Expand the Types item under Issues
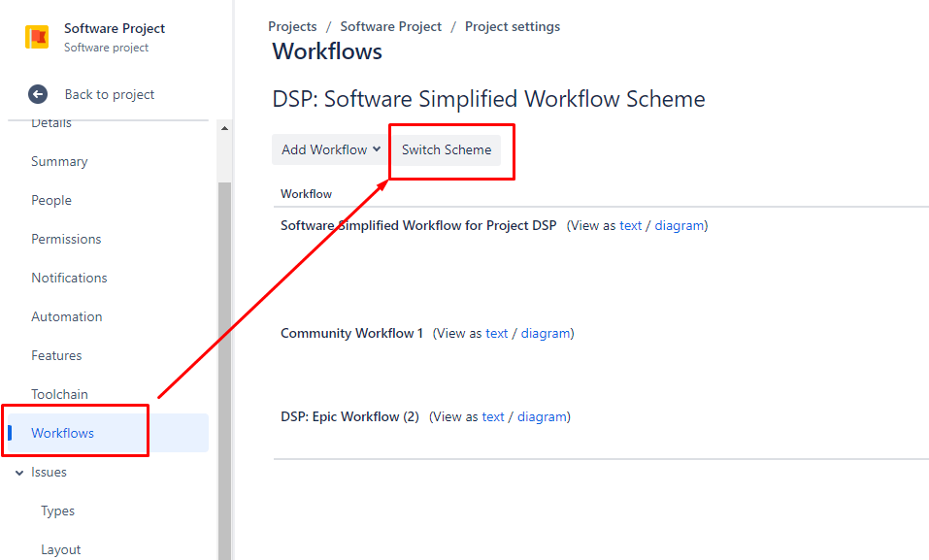This screenshot has height=560, width=929. [57, 511]
